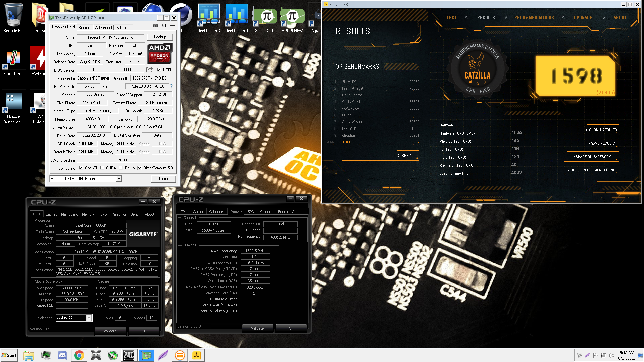Viewport: 644px width, 362px height.
Task: Open the Geekbench 4 desktop shortcut
Action: [237, 18]
